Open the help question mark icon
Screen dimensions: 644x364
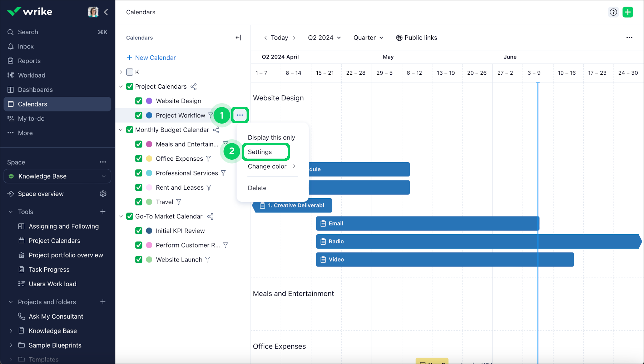[x=613, y=12]
